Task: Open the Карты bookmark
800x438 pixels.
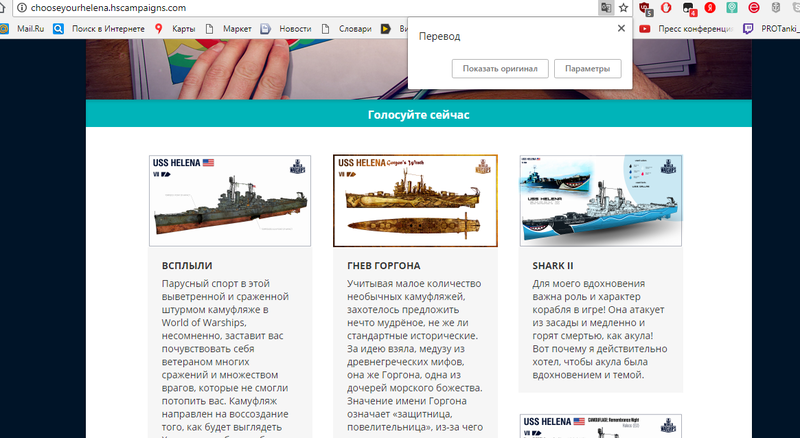Action: (x=175, y=29)
